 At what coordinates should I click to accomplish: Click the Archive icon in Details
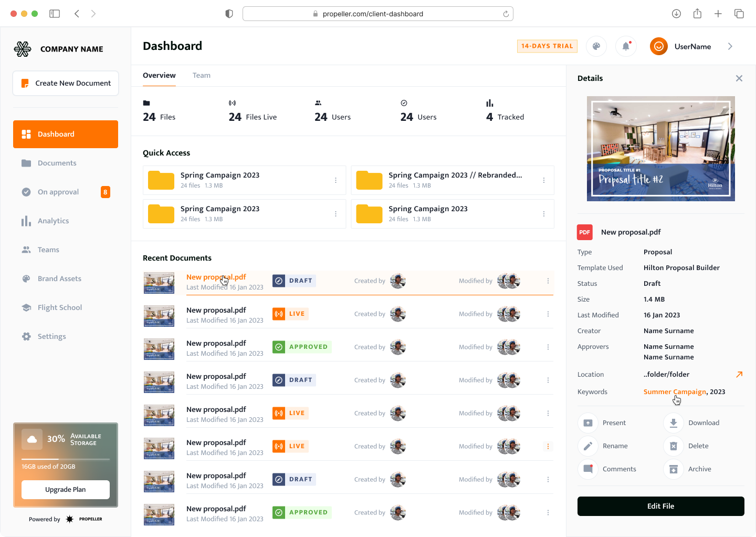[674, 469]
